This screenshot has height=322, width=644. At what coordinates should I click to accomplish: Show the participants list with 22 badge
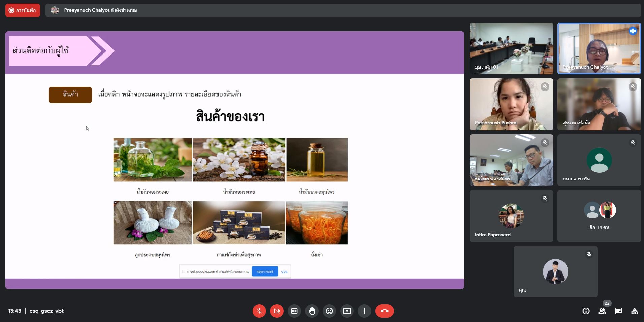click(x=602, y=311)
